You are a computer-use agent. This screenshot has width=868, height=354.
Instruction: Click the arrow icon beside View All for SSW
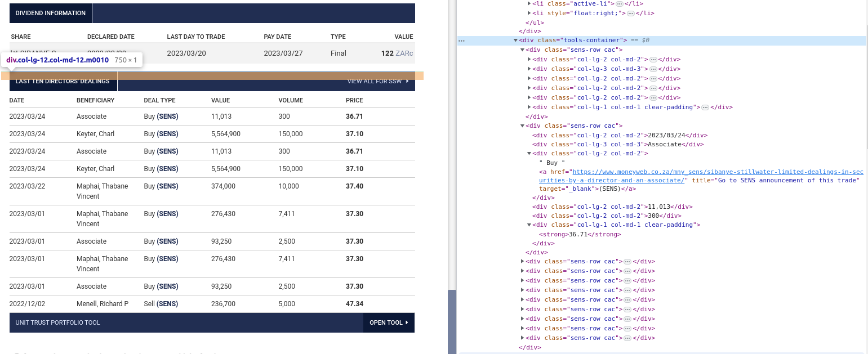tap(407, 81)
